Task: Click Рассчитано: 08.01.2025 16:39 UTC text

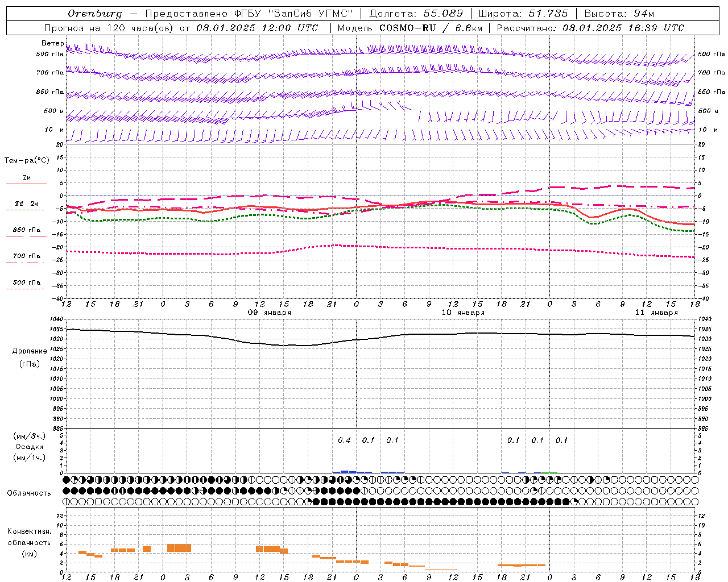Action: [590, 28]
